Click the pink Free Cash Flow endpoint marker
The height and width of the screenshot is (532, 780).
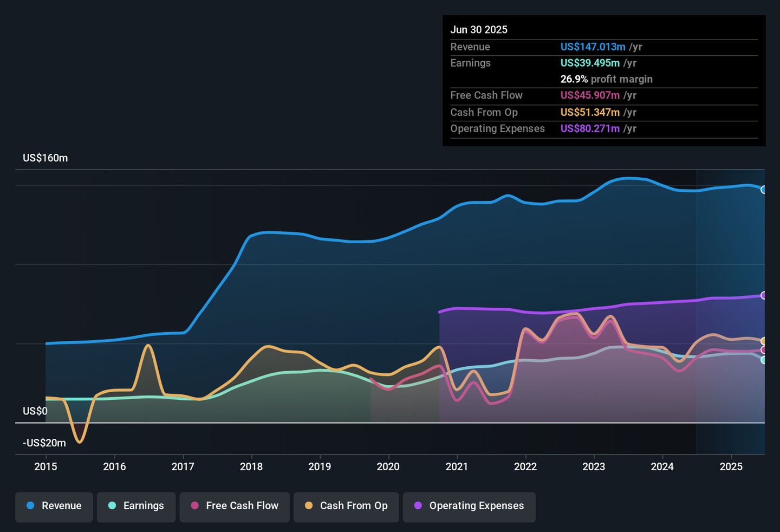(764, 350)
